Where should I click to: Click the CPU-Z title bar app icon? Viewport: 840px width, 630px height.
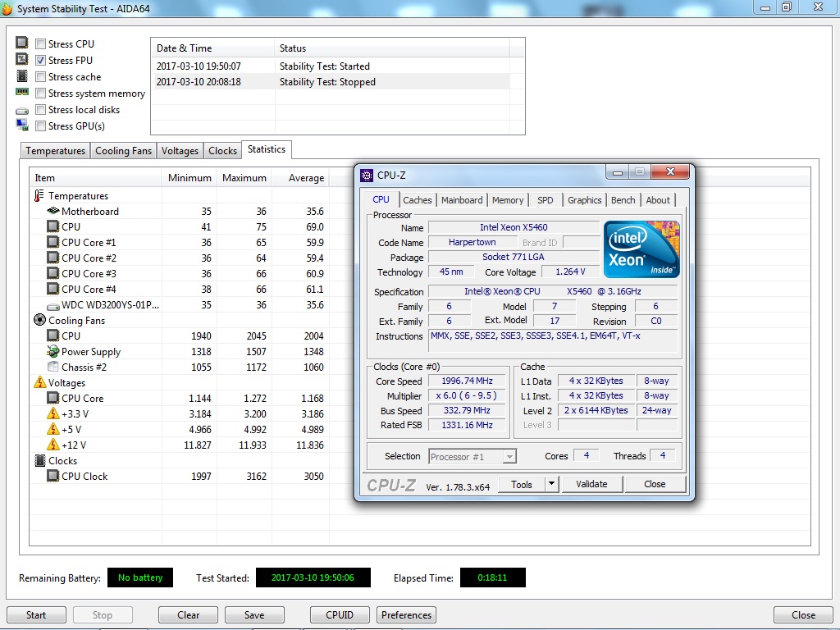coord(367,176)
